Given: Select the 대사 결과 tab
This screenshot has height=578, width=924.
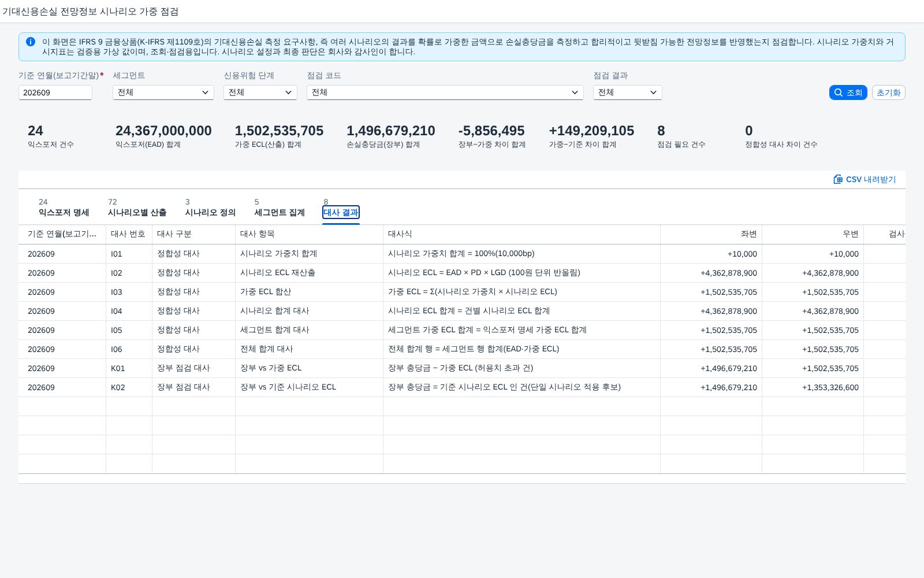Looking at the screenshot, I should [x=341, y=212].
